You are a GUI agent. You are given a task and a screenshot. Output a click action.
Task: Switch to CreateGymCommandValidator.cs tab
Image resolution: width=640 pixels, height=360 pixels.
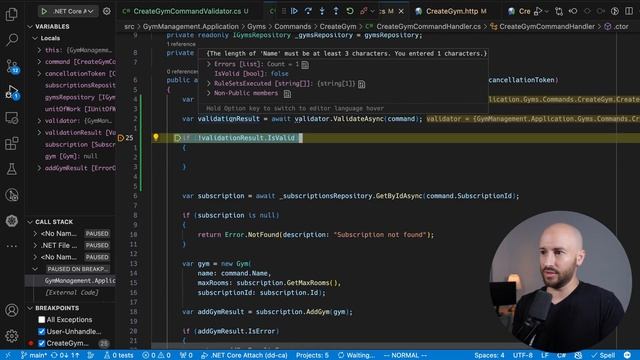tap(187, 11)
